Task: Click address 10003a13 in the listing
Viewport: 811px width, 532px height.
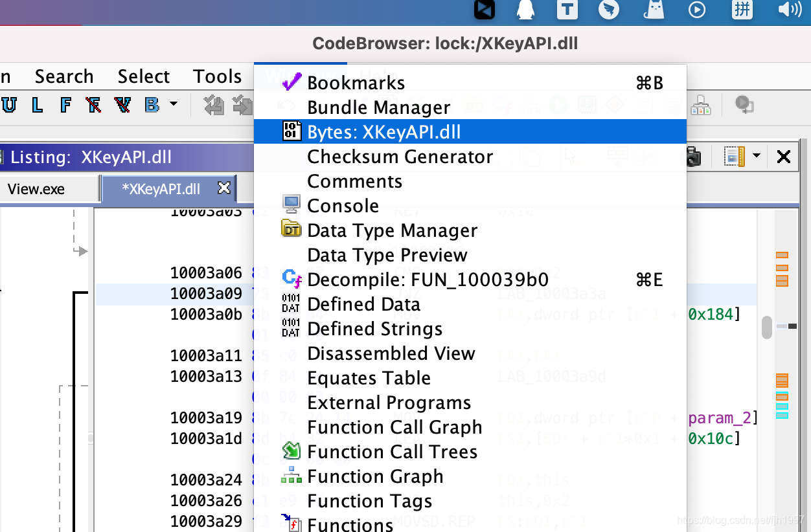Action: coord(206,376)
